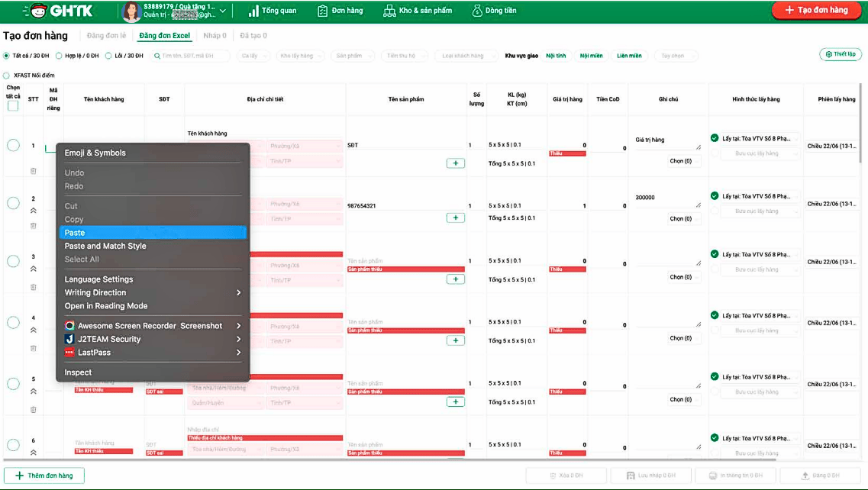This screenshot has height=490, width=868.
Task: Open Phiên lấy hàng dropdown in row 2
Action: tap(835, 204)
